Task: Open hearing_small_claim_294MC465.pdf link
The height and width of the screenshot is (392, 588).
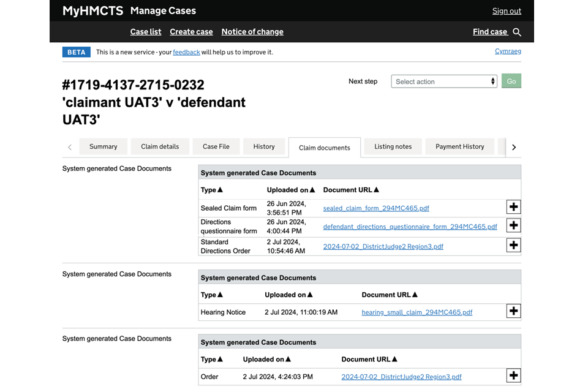Action: click(x=417, y=312)
